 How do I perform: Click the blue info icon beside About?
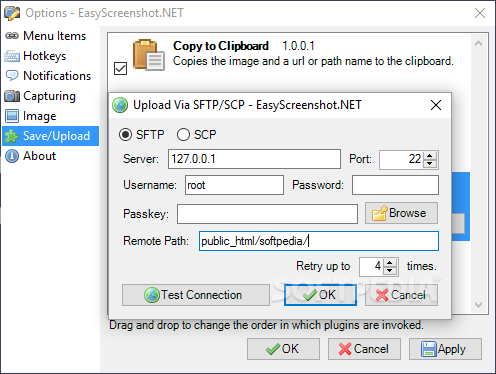(x=12, y=156)
